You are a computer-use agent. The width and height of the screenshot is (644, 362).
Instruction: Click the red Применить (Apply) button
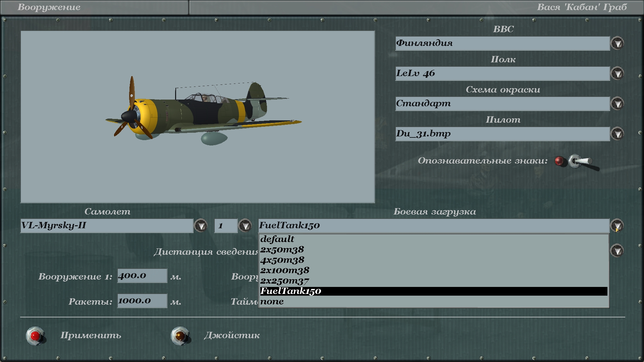pyautogui.click(x=35, y=336)
